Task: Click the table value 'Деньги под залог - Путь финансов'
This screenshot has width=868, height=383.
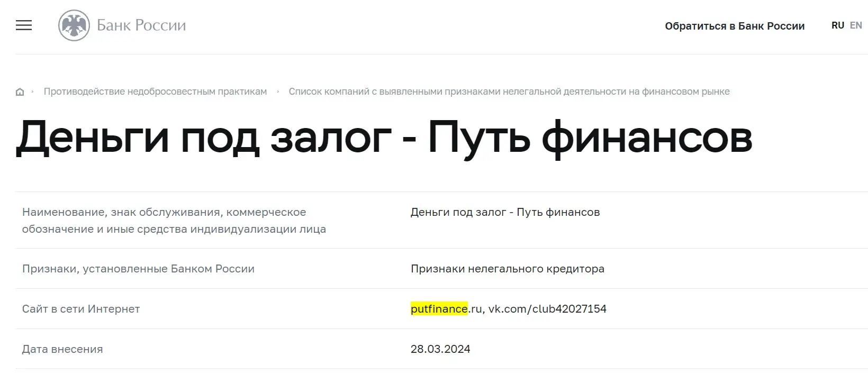Action: click(x=505, y=213)
